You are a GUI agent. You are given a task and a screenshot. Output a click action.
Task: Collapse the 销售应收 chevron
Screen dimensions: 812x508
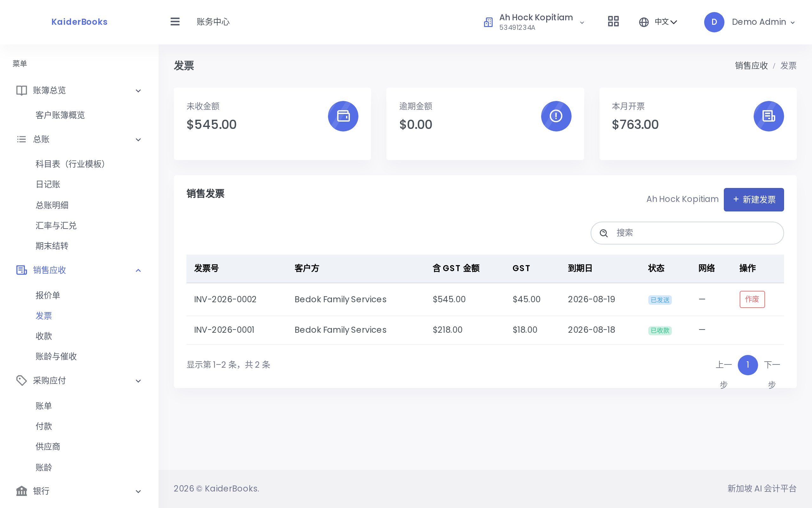tap(138, 271)
